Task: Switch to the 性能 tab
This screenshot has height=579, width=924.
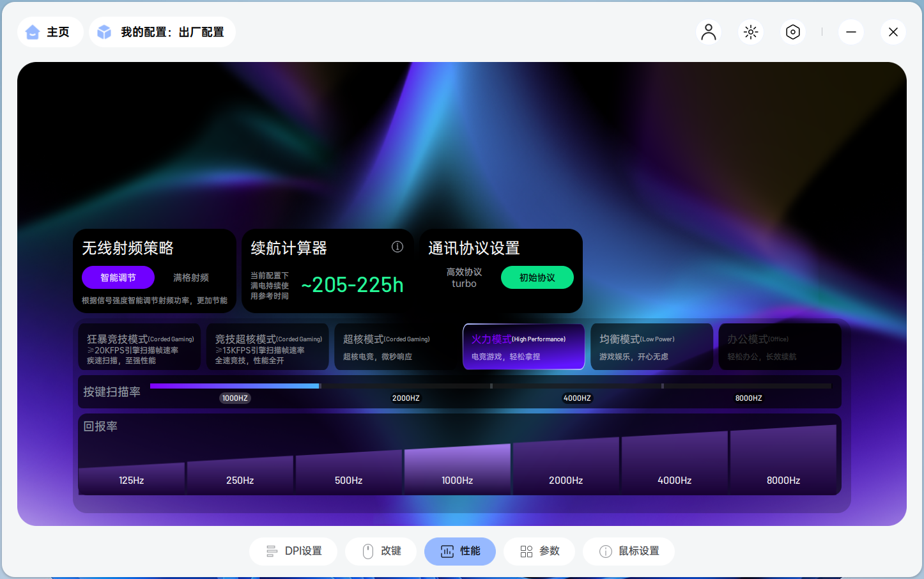Action: [x=460, y=552]
